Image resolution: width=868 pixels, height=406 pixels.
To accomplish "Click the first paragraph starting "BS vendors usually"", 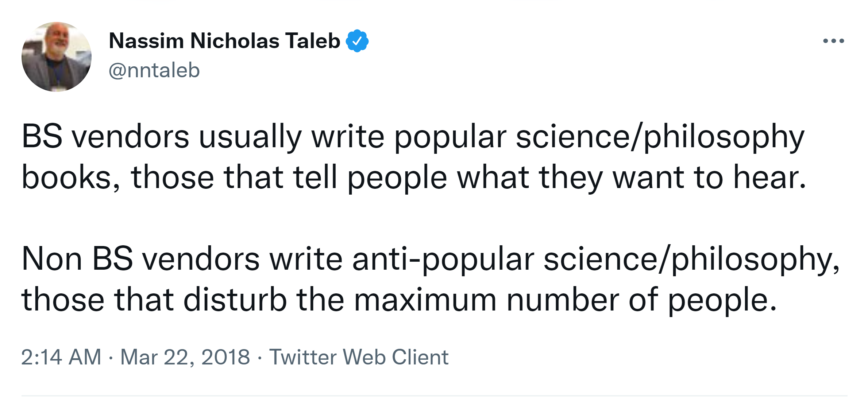I will (x=413, y=157).
